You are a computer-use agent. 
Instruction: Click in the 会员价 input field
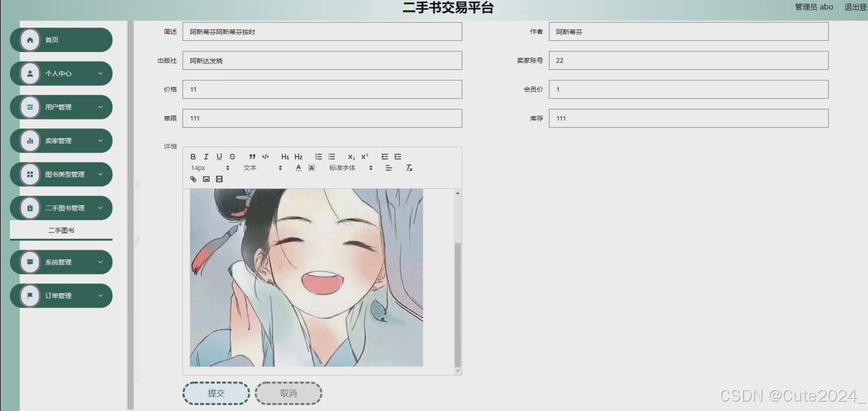click(x=688, y=89)
